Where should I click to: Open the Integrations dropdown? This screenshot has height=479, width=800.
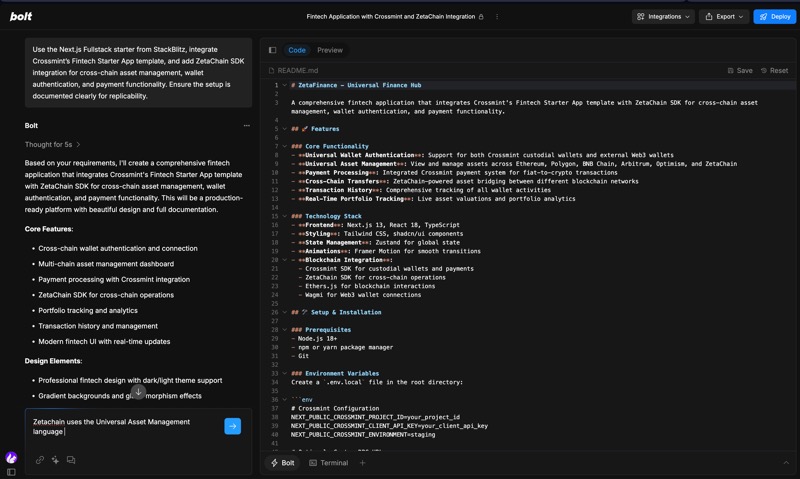pyautogui.click(x=663, y=17)
